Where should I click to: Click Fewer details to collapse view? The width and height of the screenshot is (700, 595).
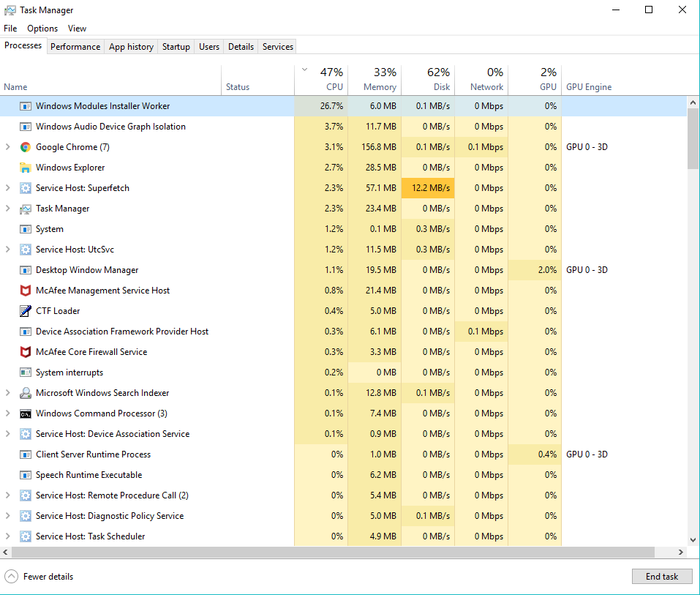coord(39,577)
